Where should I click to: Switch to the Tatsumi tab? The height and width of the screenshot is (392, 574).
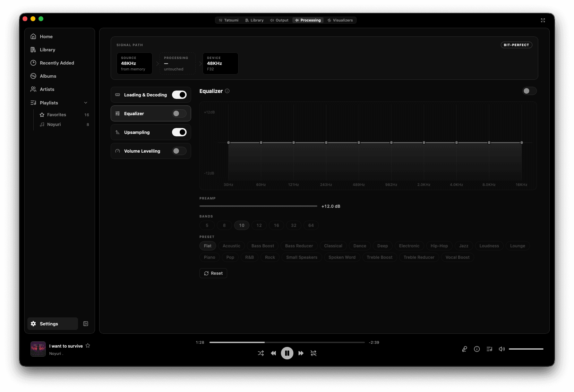pos(229,20)
